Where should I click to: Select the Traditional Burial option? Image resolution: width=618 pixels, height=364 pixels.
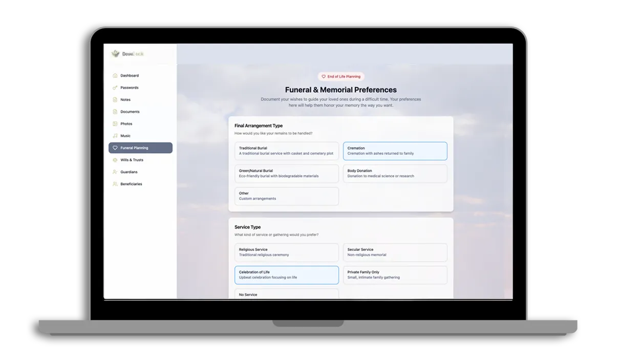(286, 151)
